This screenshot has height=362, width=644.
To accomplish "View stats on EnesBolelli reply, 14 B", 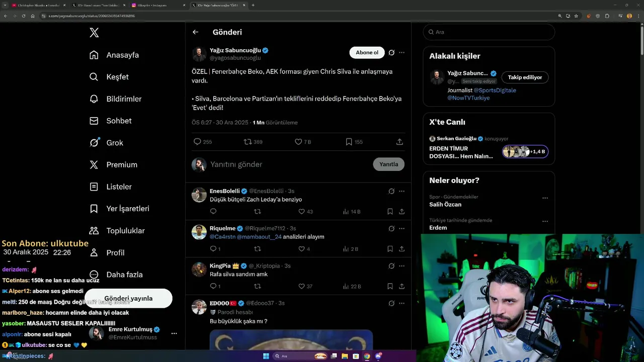I will [x=352, y=212].
